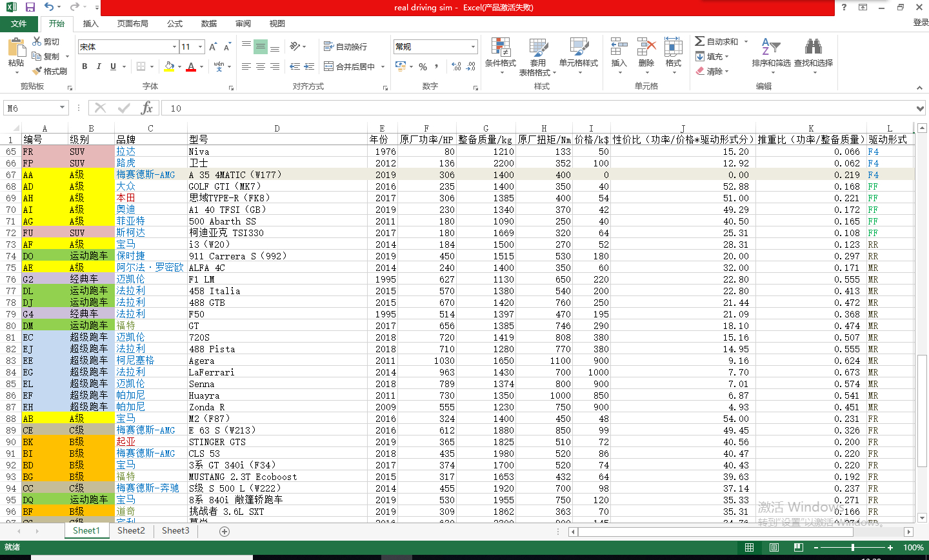The image size is (929, 560).
Task: Click the percent style icon
Action: pyautogui.click(x=423, y=66)
